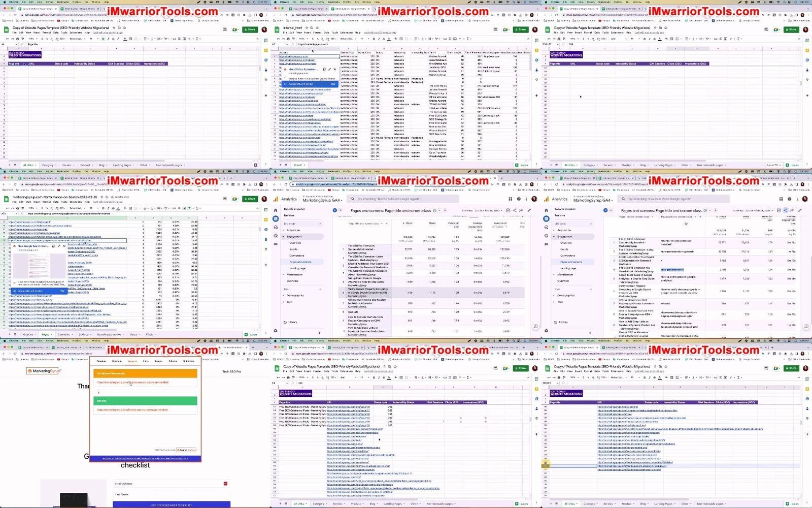
Task: Open Calendar side-panel icon beside Performance-on-Search sheet
Action: (x=266, y=209)
